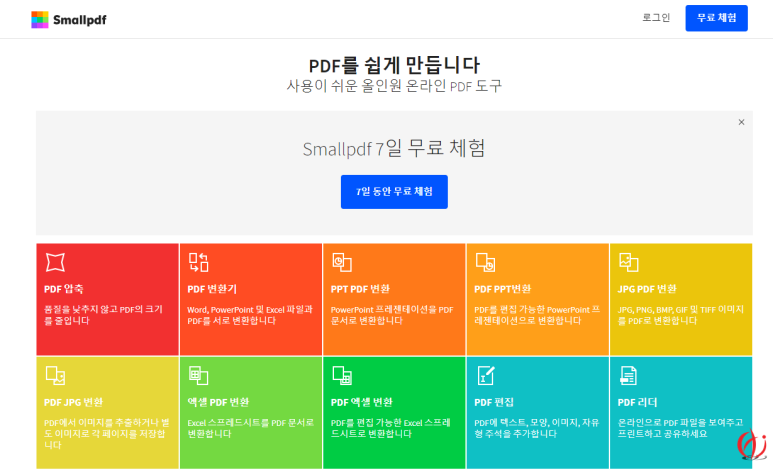Click the 엑셀 PDF 변환 tile icon
773x470 pixels.
coord(198,375)
